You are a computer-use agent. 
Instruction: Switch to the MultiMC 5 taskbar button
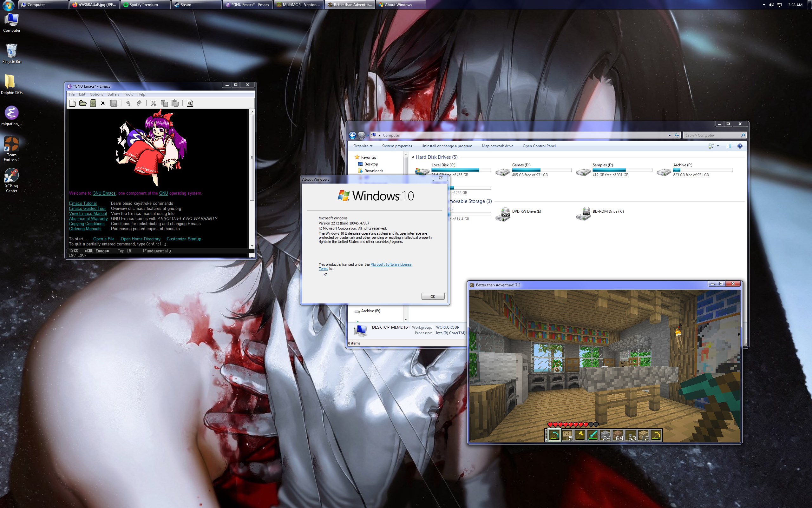pos(298,5)
